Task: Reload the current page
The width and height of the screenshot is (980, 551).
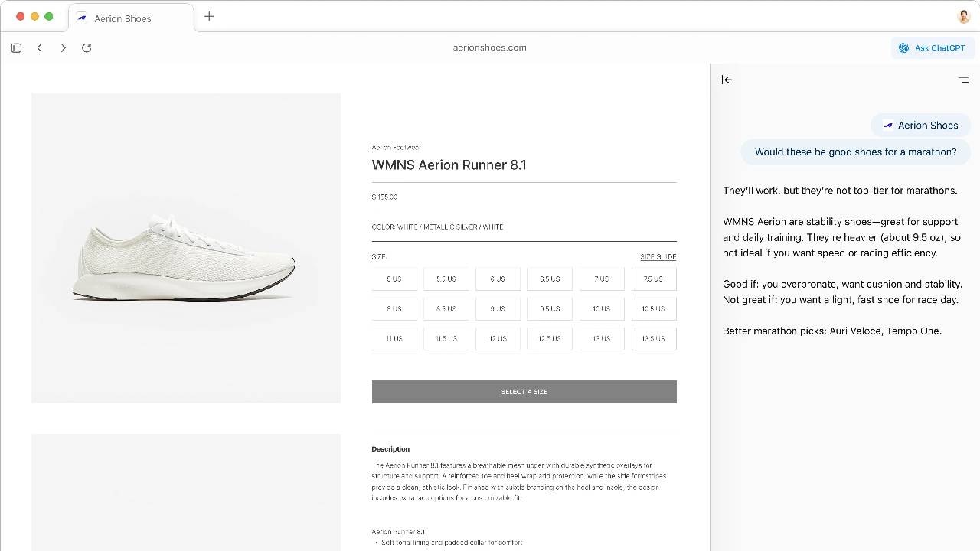Action: pyautogui.click(x=87, y=47)
